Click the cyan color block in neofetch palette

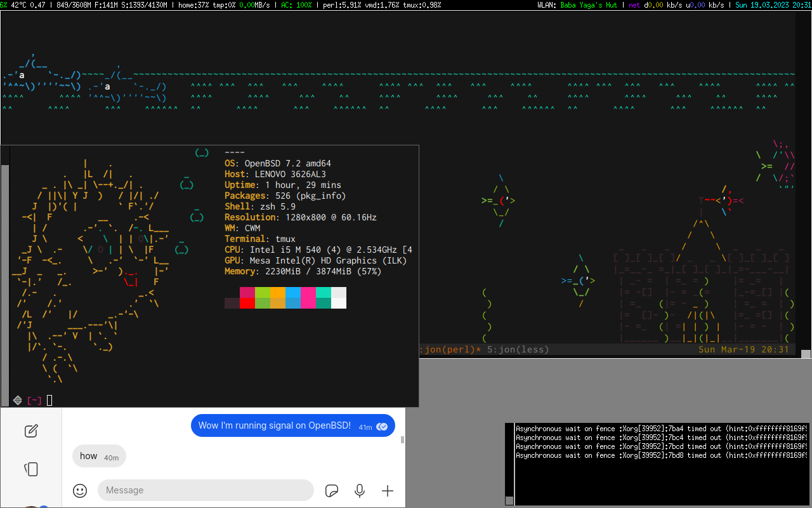click(x=323, y=292)
